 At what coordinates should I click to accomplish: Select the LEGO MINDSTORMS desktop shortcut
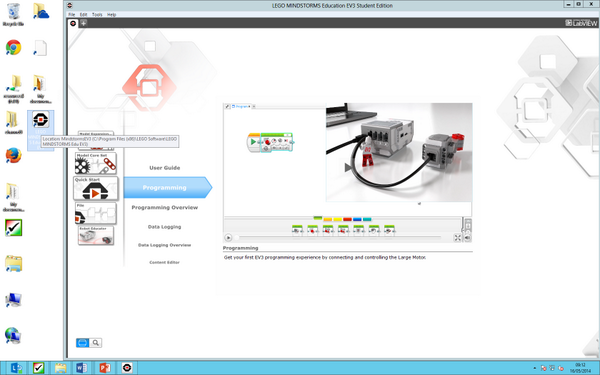coord(41,130)
